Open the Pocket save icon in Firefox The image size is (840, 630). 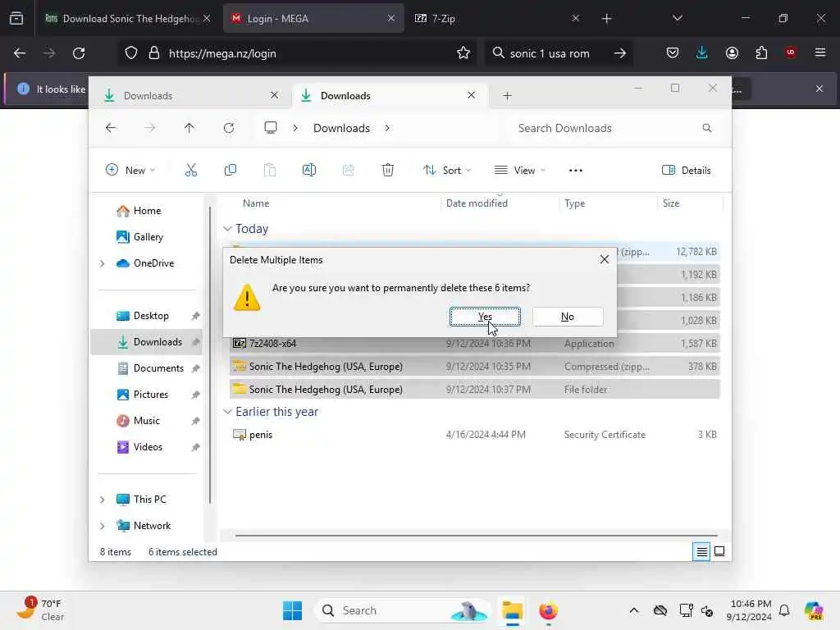pyautogui.click(x=673, y=53)
